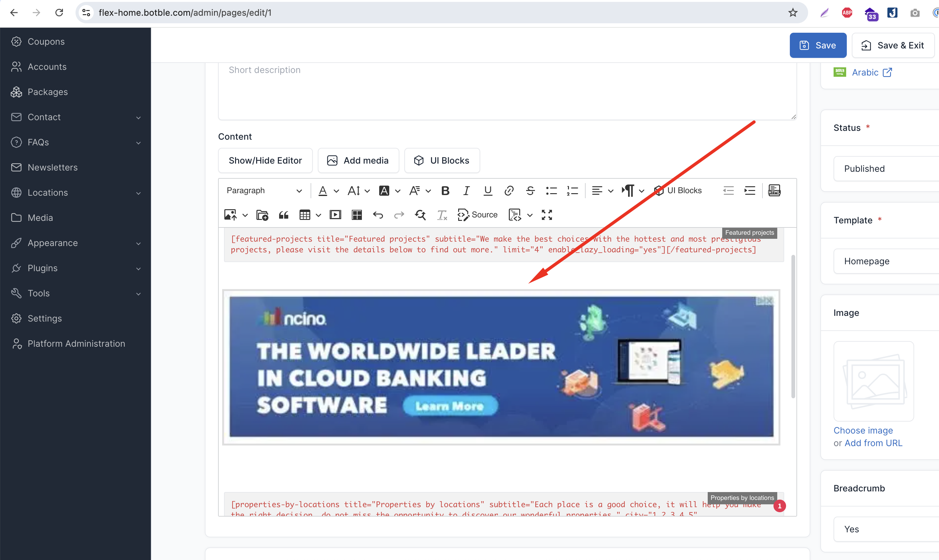Toggle italic formatting in editor toolbar
The height and width of the screenshot is (560, 939).
(466, 191)
